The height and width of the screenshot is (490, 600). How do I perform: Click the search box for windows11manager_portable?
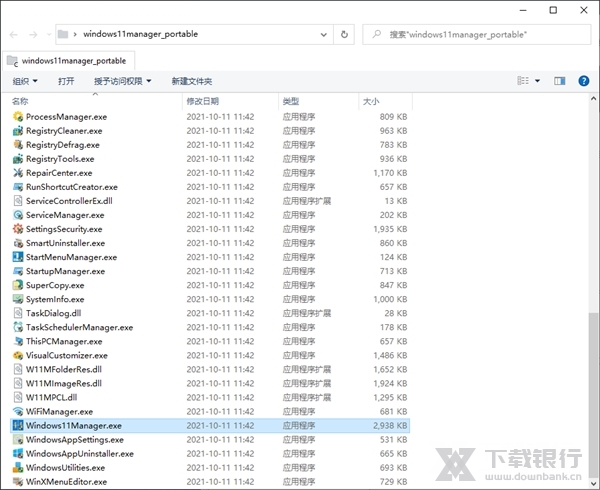click(x=477, y=35)
